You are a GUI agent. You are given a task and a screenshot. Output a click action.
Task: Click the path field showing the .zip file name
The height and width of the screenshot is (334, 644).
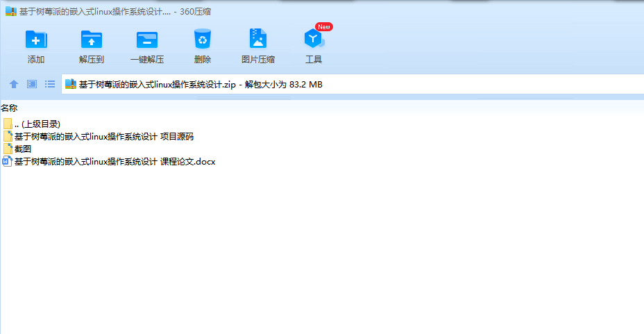click(353, 84)
